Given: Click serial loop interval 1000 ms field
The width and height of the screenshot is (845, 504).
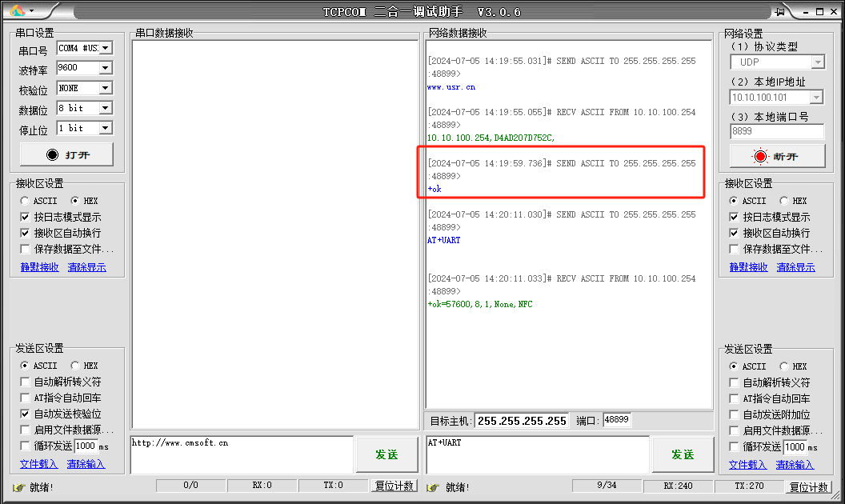Looking at the screenshot, I should (86, 446).
